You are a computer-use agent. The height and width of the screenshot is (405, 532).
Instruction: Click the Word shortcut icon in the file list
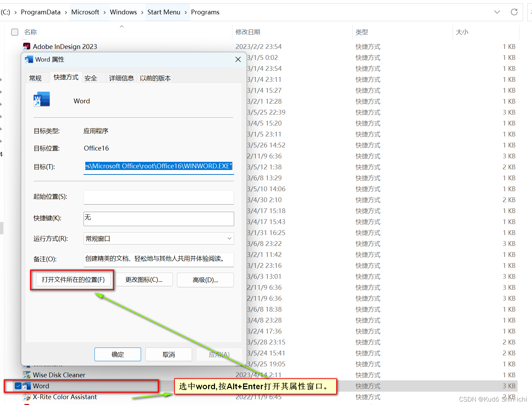click(27, 386)
